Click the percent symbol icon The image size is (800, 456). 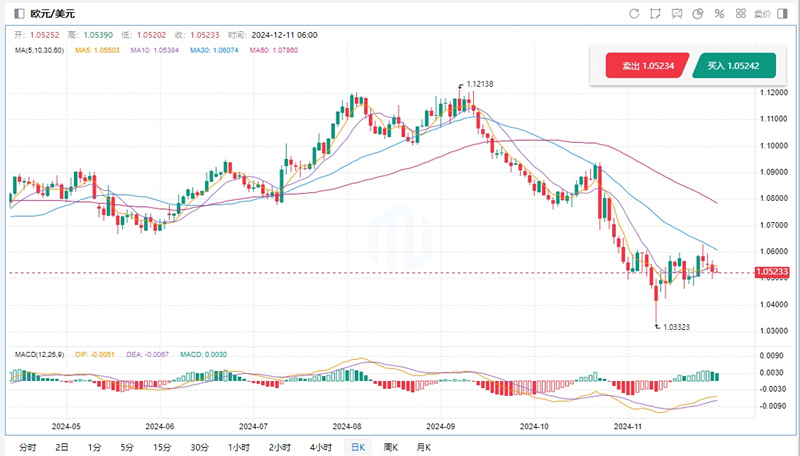pos(718,14)
